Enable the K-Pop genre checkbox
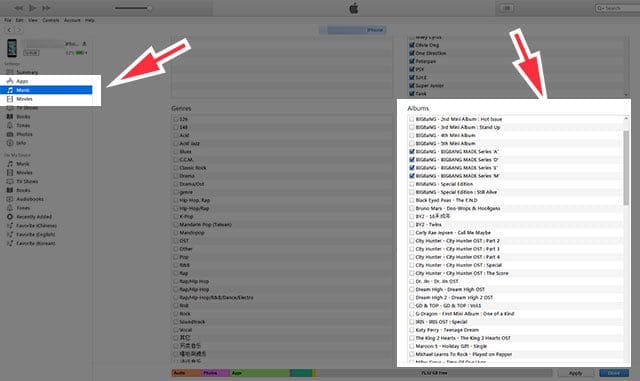 pos(176,216)
